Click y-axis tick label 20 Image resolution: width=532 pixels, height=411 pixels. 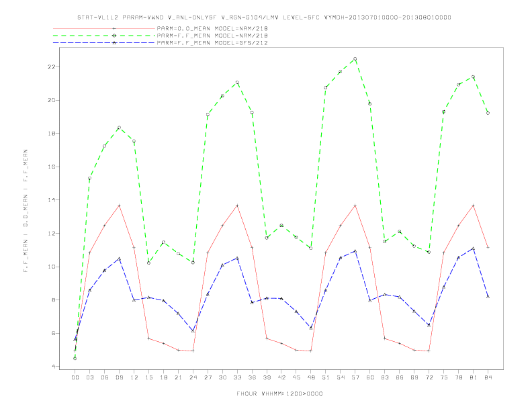[51, 100]
